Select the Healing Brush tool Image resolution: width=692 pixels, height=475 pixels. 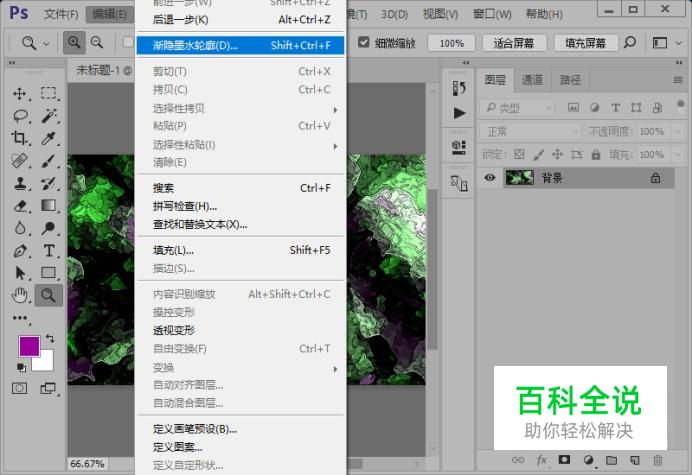tap(19, 161)
